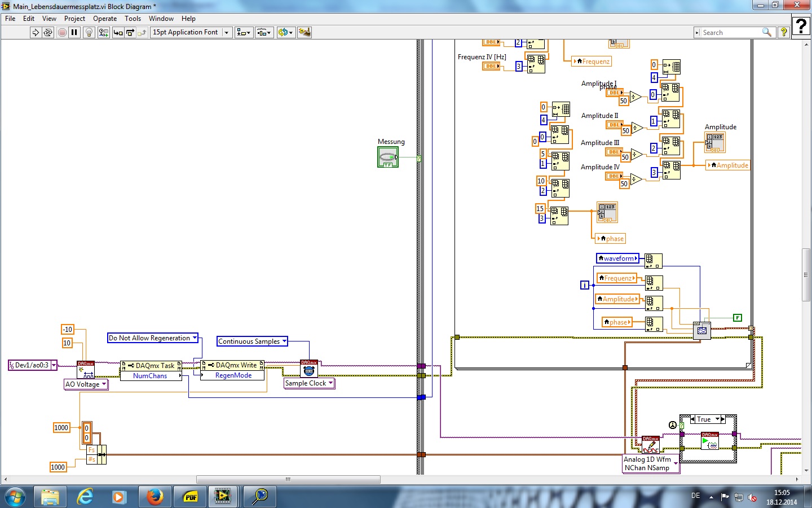Toggle Retain Wire Values button
Screen dimensions: 812x508
point(104,33)
